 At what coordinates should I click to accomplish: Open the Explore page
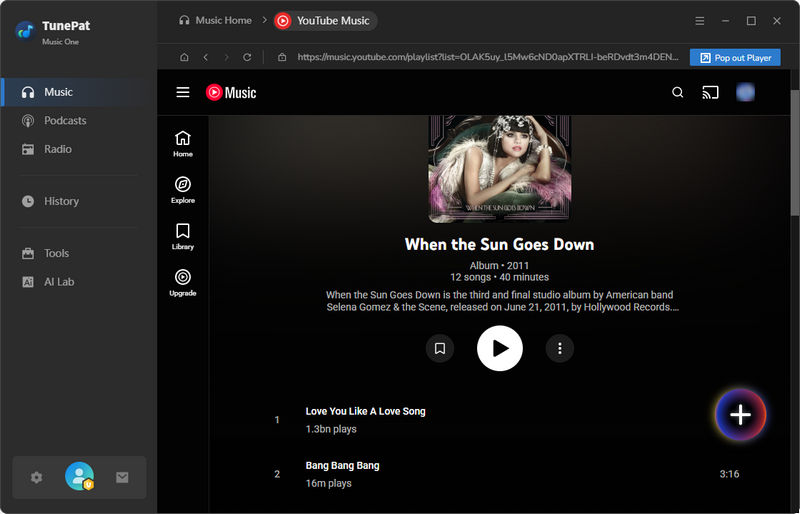pos(183,190)
